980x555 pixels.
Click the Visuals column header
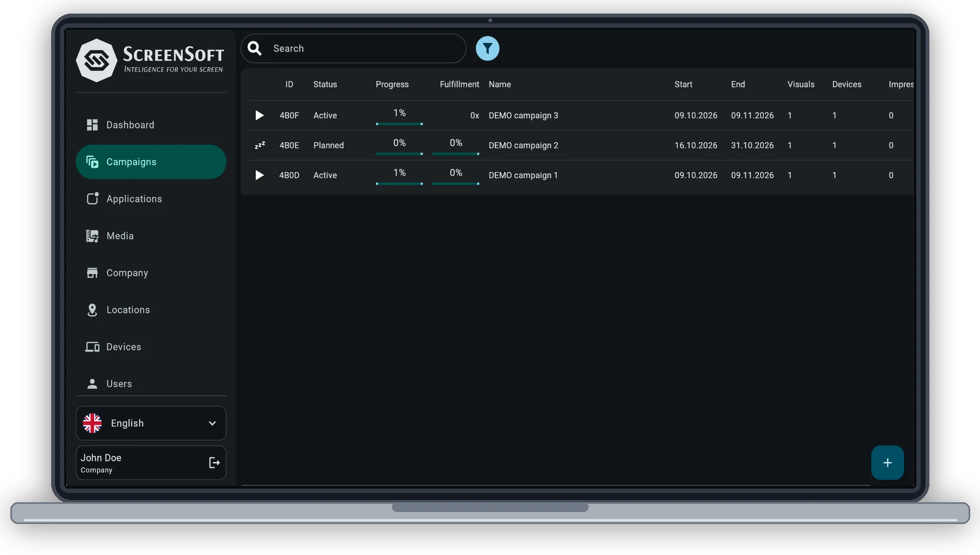(x=801, y=84)
